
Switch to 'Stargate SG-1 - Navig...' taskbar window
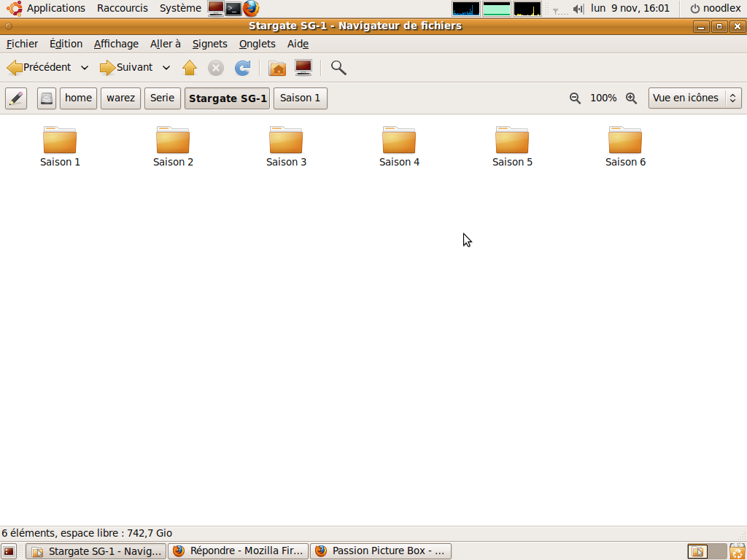tap(96, 551)
